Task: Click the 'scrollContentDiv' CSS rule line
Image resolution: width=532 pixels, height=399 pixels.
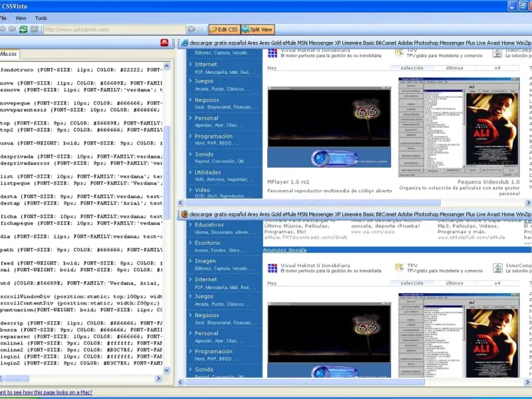Action: pyautogui.click(x=80, y=303)
